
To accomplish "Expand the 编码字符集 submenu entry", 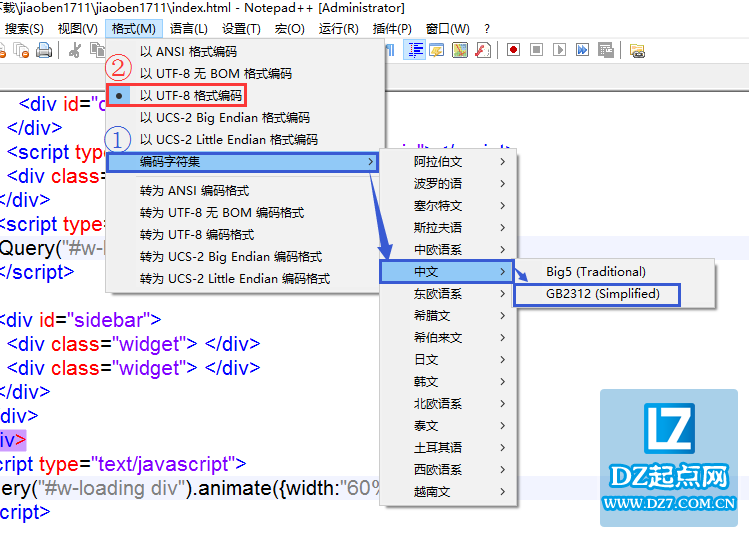I will (242, 162).
